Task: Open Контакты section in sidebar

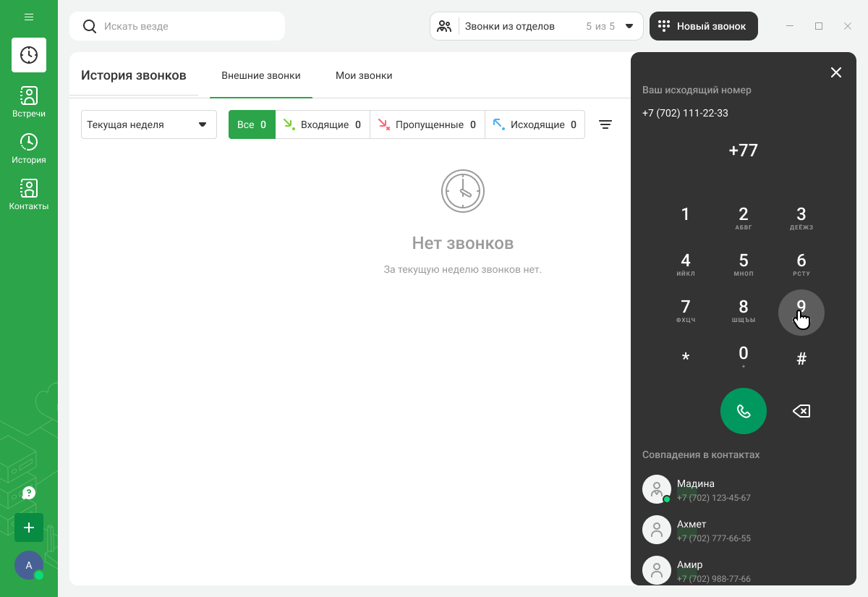Action: tap(29, 195)
